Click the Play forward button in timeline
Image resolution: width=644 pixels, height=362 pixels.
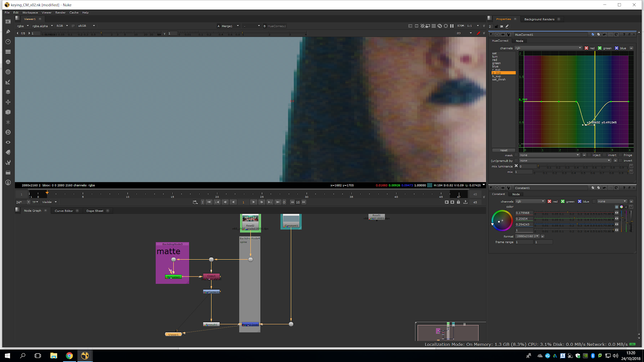tap(253, 202)
